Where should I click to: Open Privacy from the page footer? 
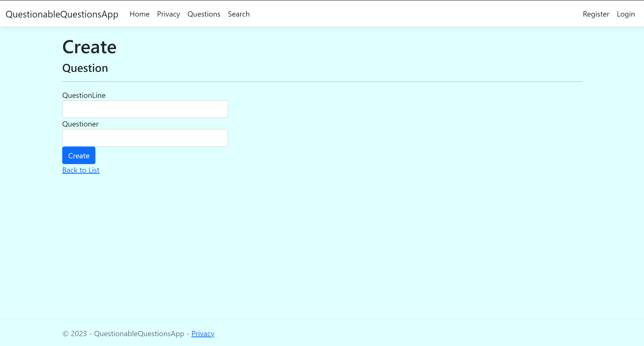[x=203, y=333]
